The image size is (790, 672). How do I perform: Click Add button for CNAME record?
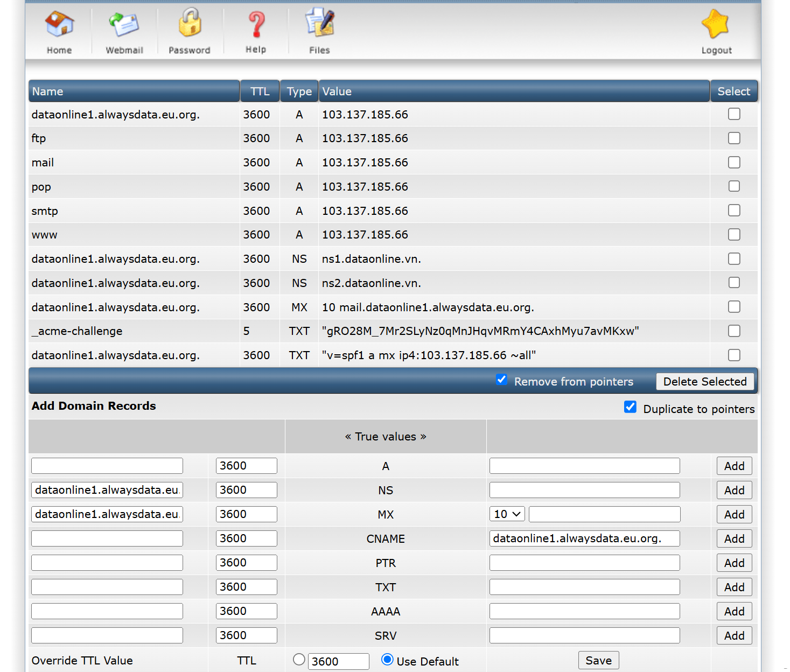[734, 538]
